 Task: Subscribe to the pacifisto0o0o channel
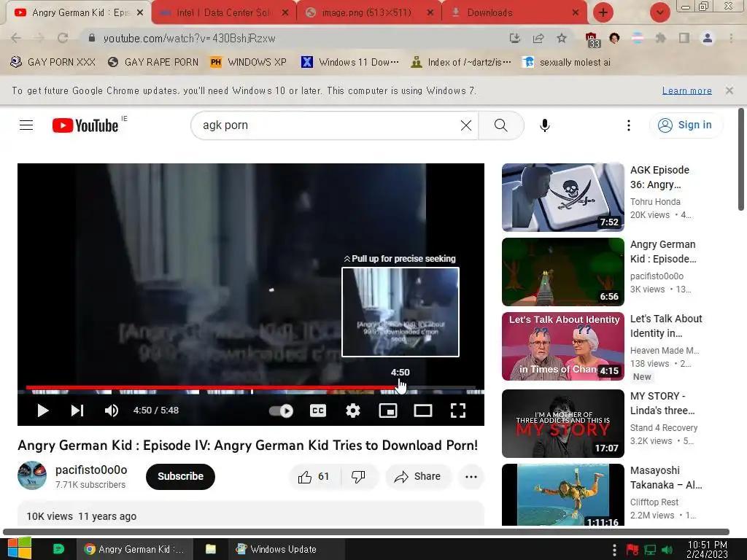181,476
